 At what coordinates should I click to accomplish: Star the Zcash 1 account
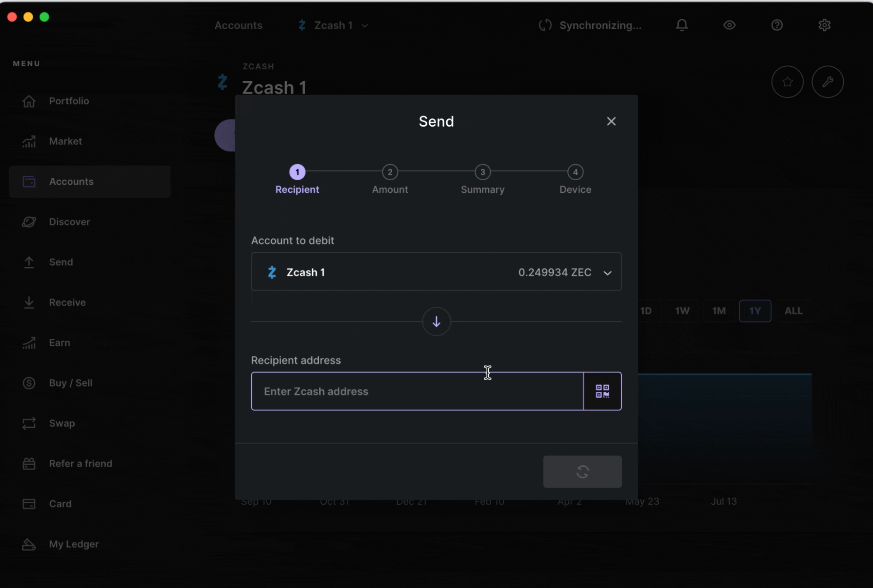click(787, 82)
